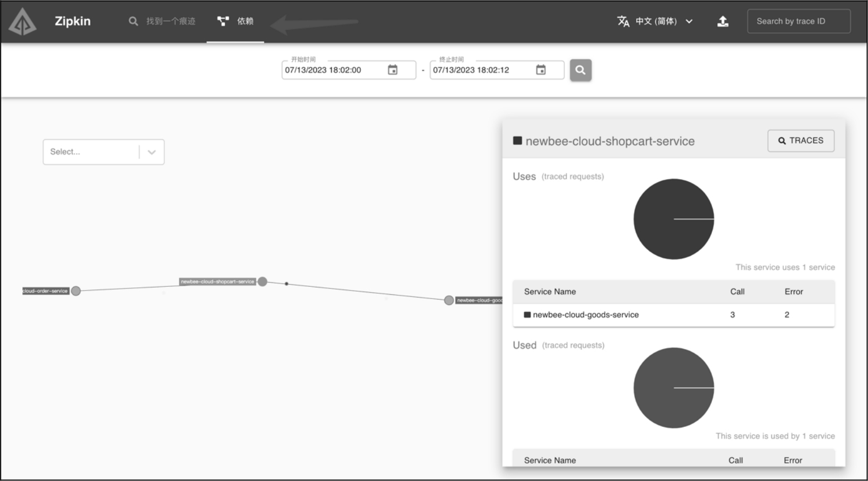Click "This service is used by 1 service" text

point(775,436)
